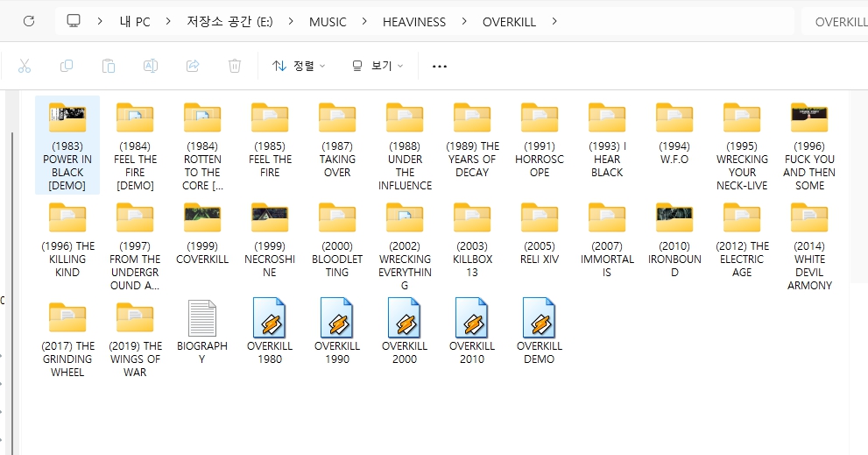Select (1997) FROM THE UNDERGROUND folder
Screen dimensions: 868x455
[x=135, y=245]
